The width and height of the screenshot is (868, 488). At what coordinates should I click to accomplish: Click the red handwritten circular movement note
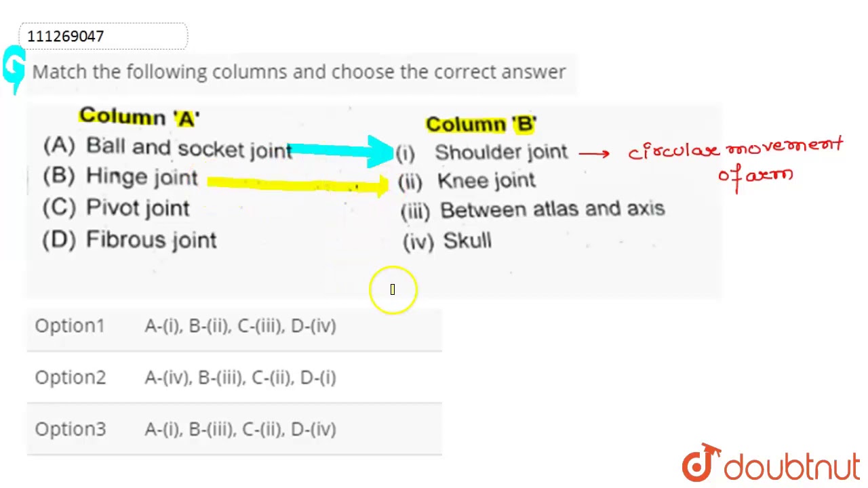tap(735, 161)
